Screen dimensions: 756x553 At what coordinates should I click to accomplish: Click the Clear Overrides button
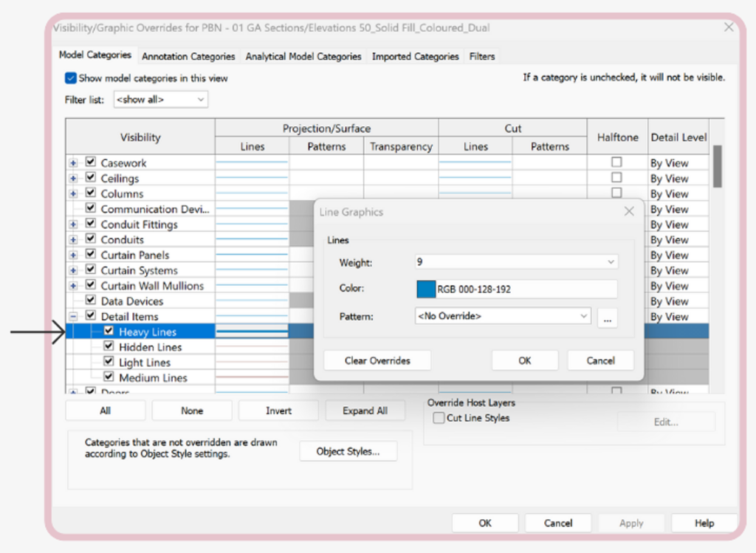coord(377,360)
